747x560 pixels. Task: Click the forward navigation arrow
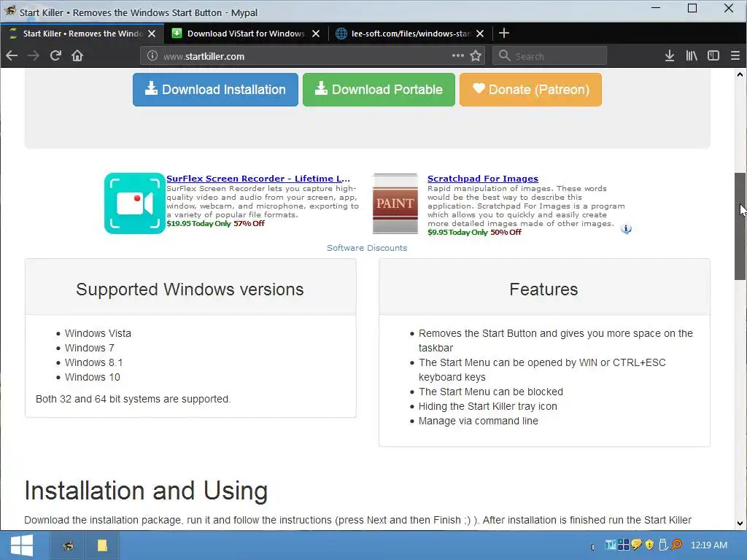[34, 55]
